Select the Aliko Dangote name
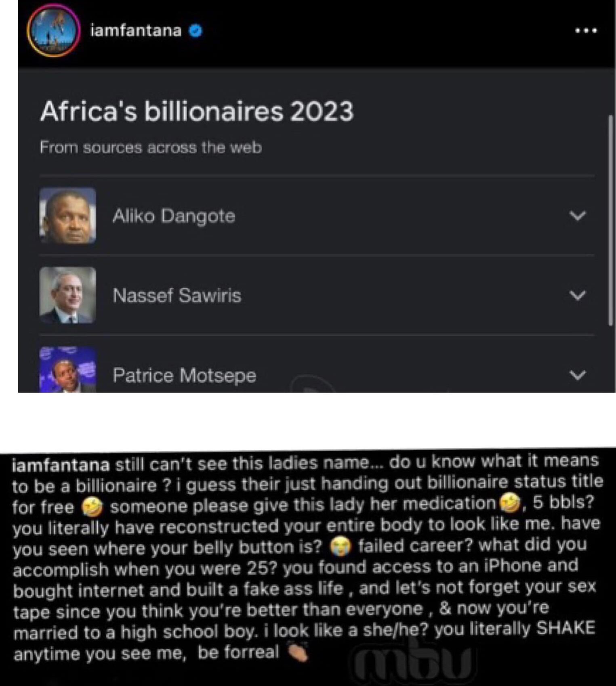Viewport: 616px width, 686px height. click(x=174, y=216)
